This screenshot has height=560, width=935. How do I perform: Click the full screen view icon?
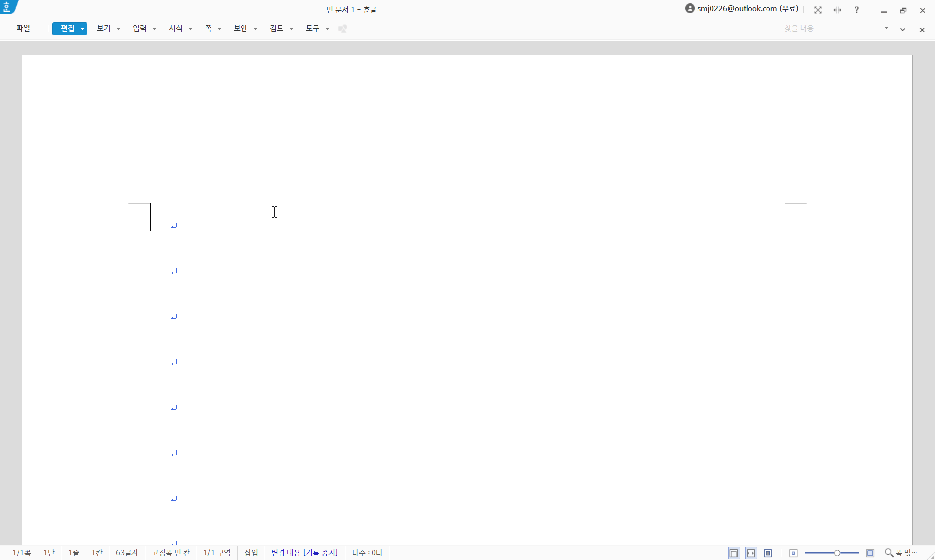point(818,10)
